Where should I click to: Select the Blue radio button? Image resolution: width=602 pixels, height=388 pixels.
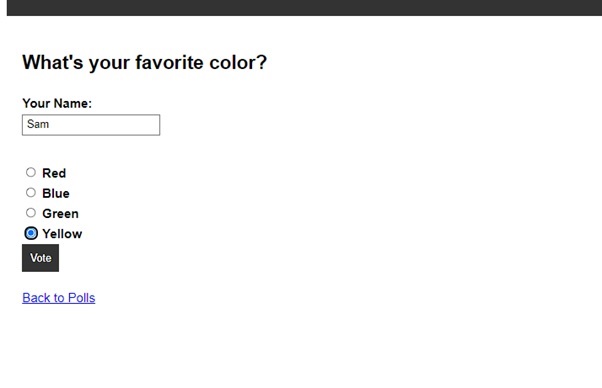pyautogui.click(x=31, y=193)
